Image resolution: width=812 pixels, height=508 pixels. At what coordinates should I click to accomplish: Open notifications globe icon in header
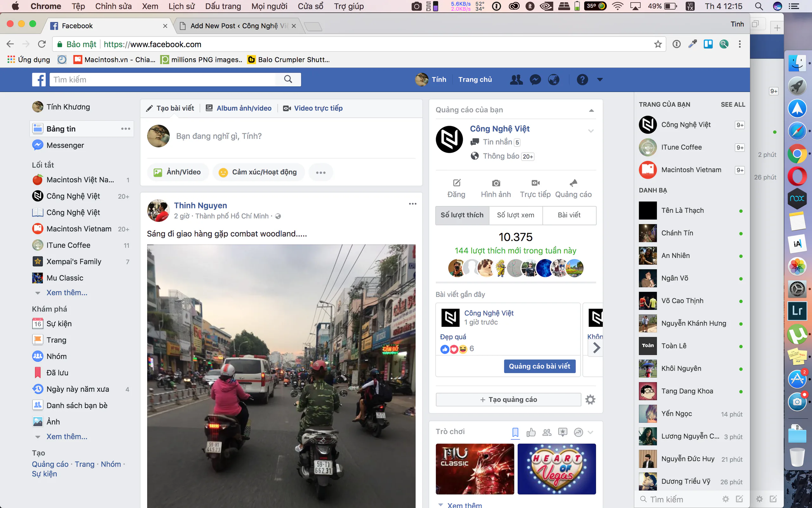(x=553, y=80)
